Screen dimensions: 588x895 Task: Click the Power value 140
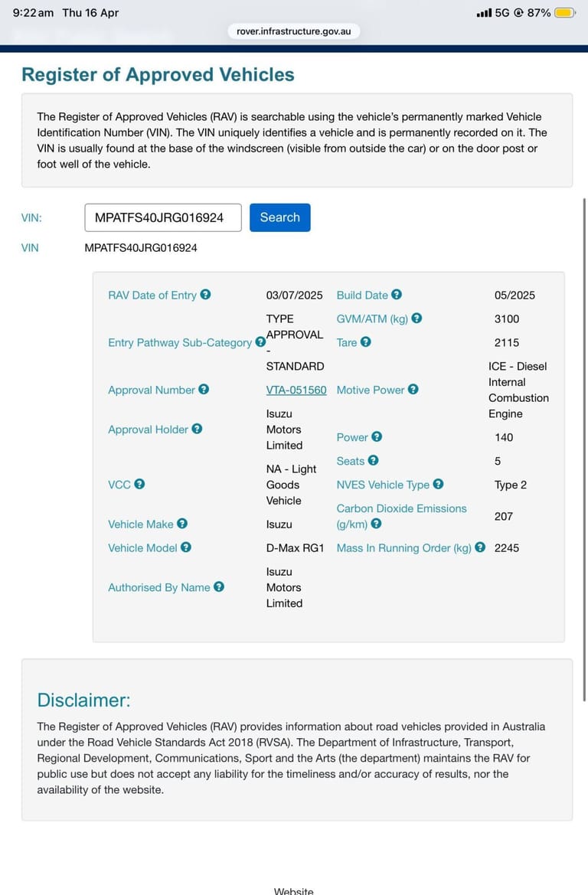click(504, 437)
